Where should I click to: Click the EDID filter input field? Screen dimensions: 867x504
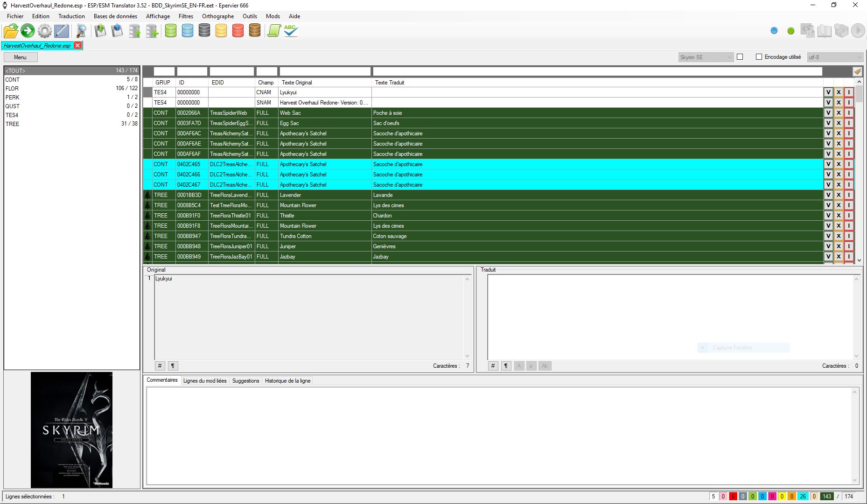tap(231, 71)
